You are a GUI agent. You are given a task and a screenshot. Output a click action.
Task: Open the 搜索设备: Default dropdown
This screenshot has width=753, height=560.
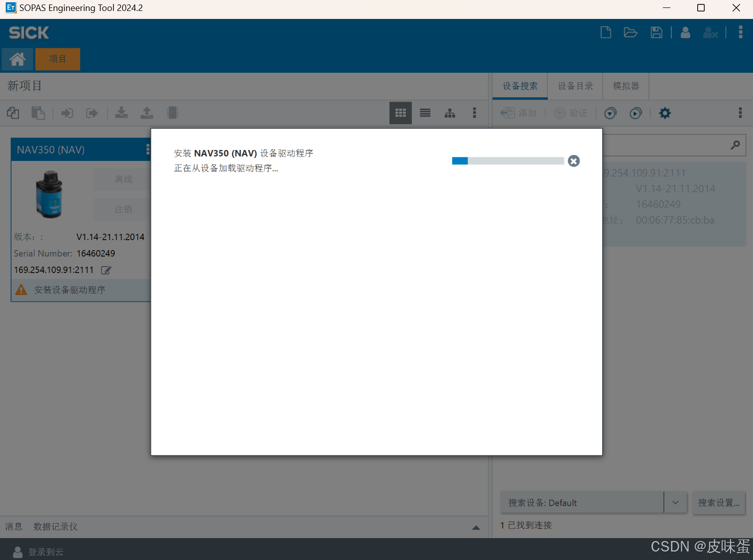[x=594, y=503]
